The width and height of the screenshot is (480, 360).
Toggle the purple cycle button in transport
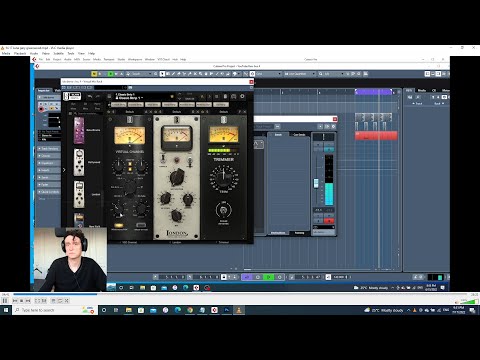coord(247,277)
